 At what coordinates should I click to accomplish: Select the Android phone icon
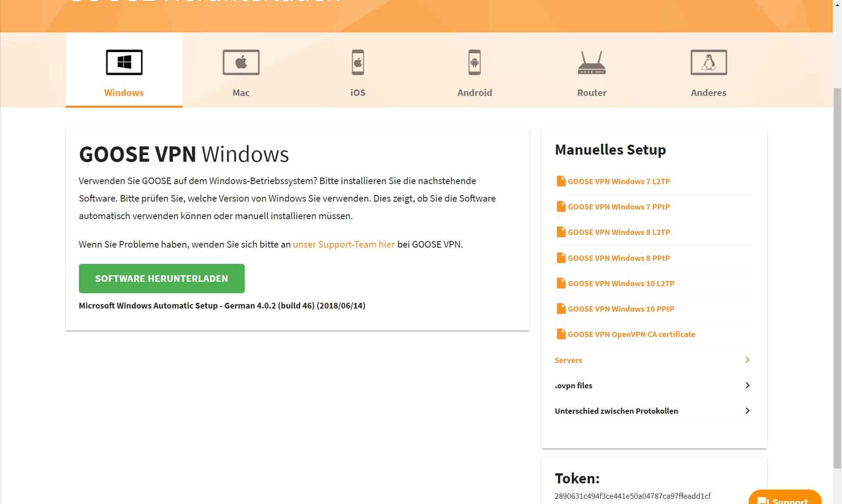tap(475, 62)
